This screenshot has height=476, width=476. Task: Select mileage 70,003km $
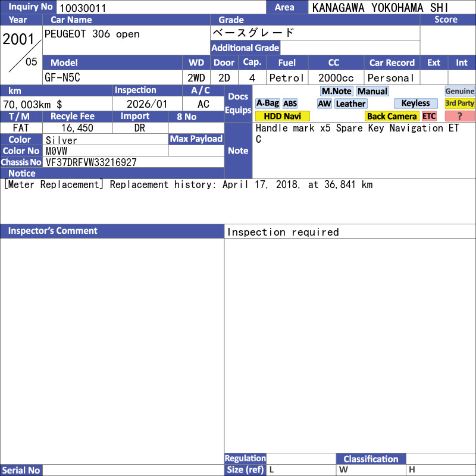[x=33, y=105]
